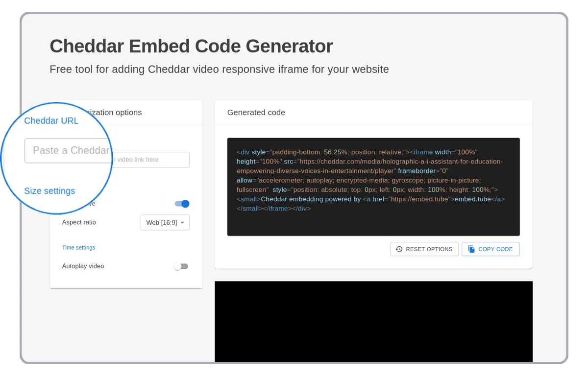588x376 pixels.
Task: Disable the Responsive toggle switch
Action: click(x=182, y=204)
